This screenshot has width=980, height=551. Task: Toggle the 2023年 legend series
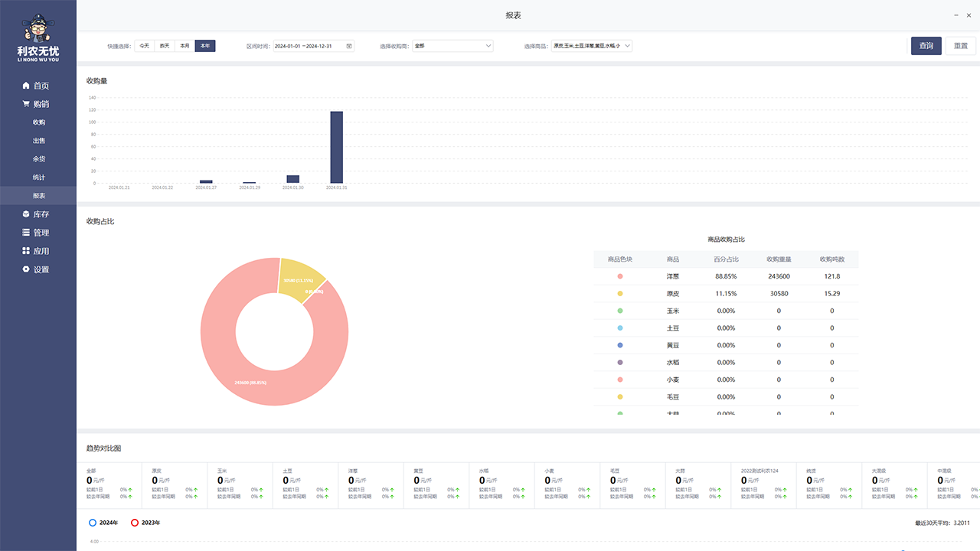[135, 523]
